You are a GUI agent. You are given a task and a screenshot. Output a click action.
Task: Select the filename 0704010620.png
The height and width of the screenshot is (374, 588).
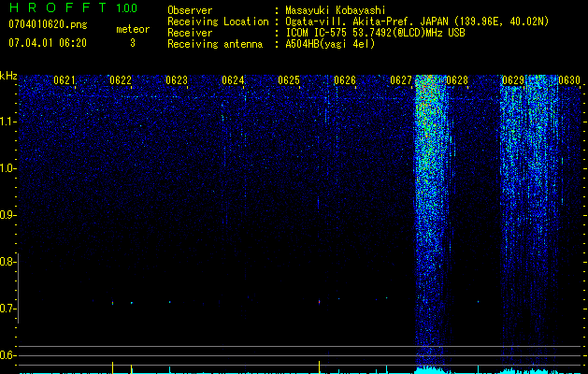click(x=48, y=24)
